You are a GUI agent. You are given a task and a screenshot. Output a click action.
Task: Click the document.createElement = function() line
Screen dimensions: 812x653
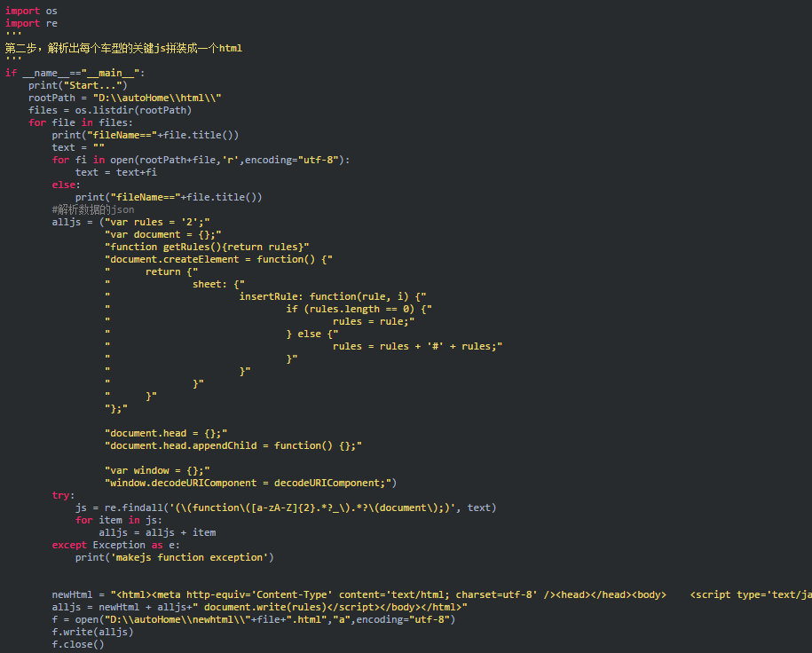point(218,259)
